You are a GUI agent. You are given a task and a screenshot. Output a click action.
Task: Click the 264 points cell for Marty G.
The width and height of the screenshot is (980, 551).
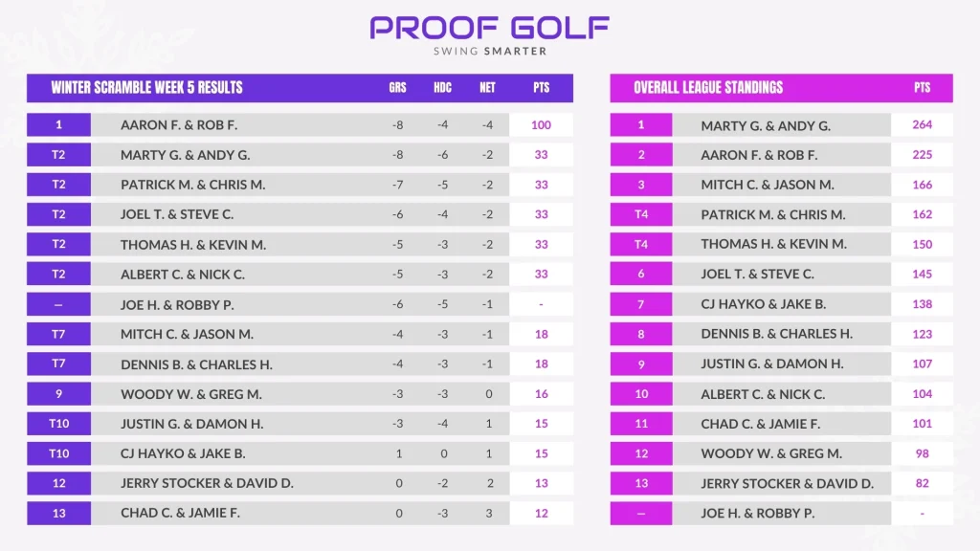(922, 125)
